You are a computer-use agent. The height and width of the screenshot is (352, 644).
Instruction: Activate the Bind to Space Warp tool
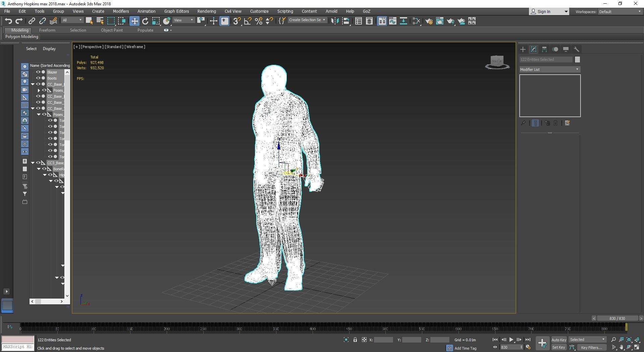point(53,21)
